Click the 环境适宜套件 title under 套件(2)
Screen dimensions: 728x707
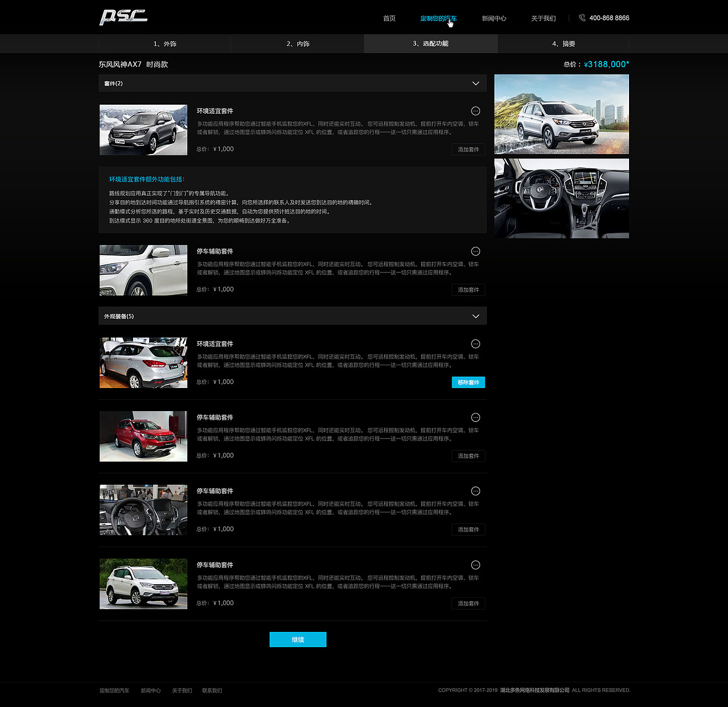tap(215, 111)
